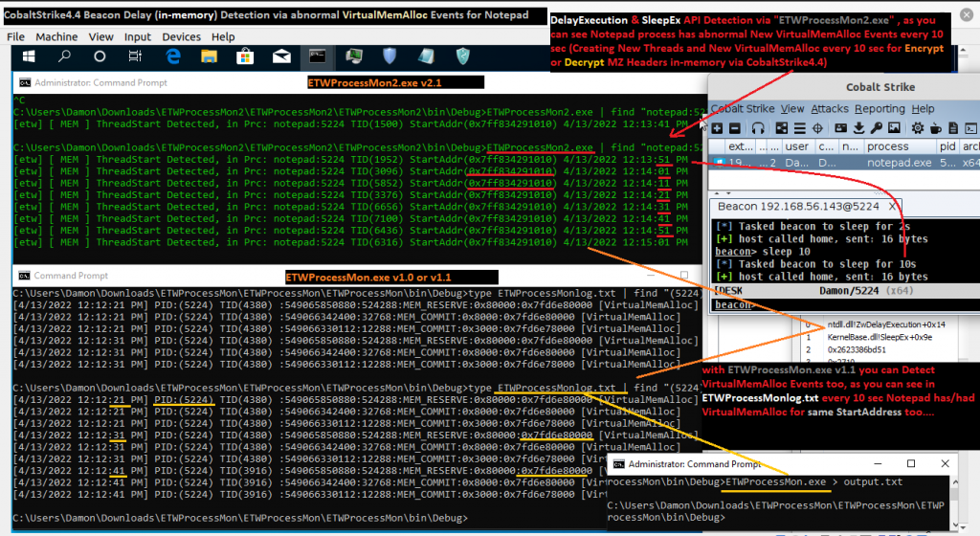Open Microsoft Store from the taskbar
Viewport: 980px width, 536px height.
click(245, 56)
